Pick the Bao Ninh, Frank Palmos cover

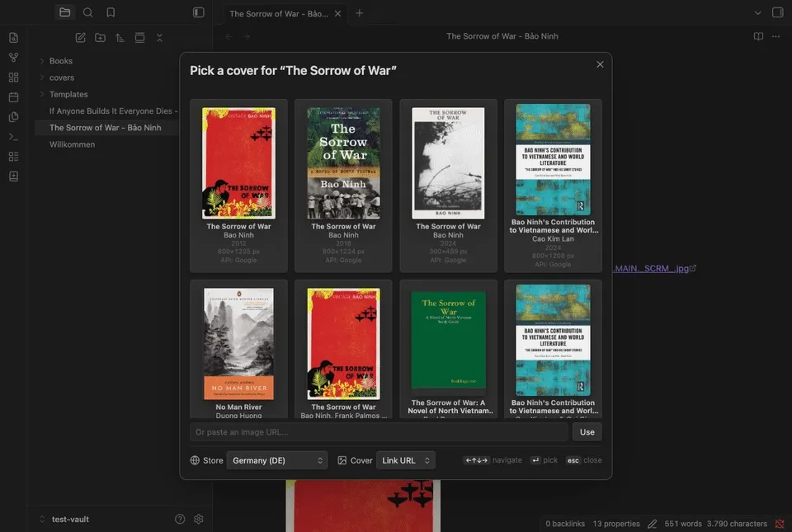[x=343, y=349]
